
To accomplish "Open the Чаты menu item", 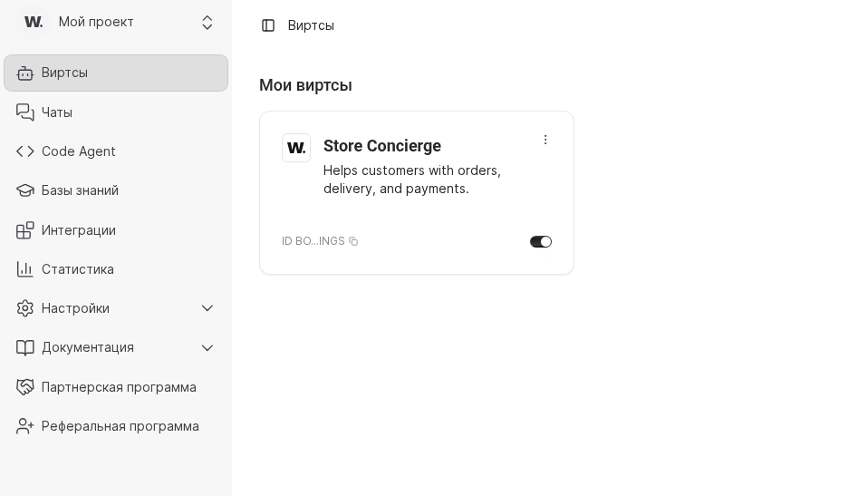I will [x=57, y=112].
